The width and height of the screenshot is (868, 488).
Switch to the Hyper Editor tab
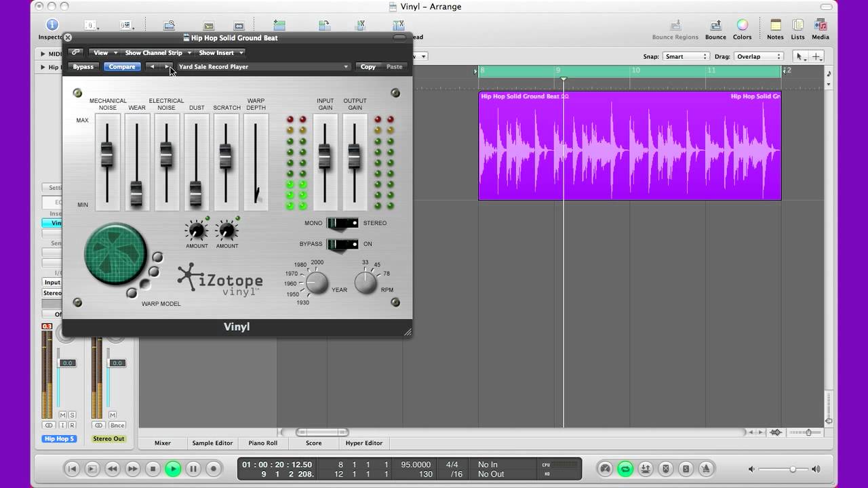pos(364,443)
